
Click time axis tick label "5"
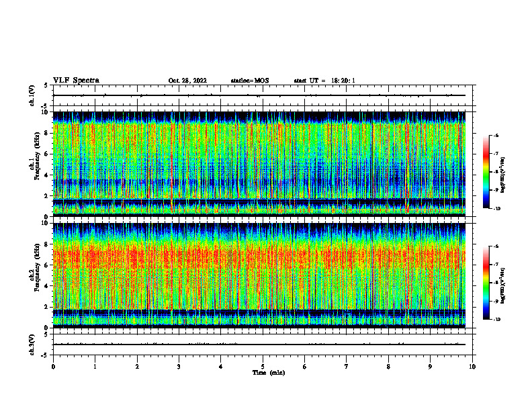(x=263, y=367)
